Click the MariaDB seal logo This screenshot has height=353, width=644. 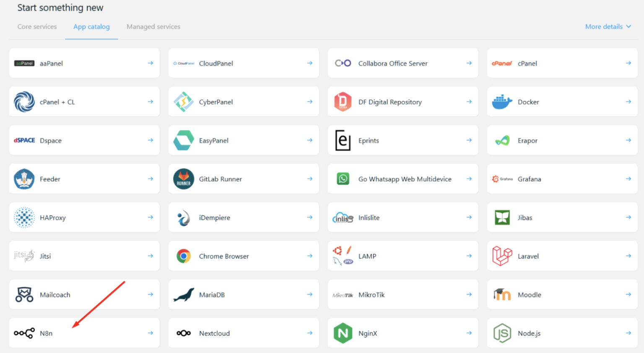[183, 294]
